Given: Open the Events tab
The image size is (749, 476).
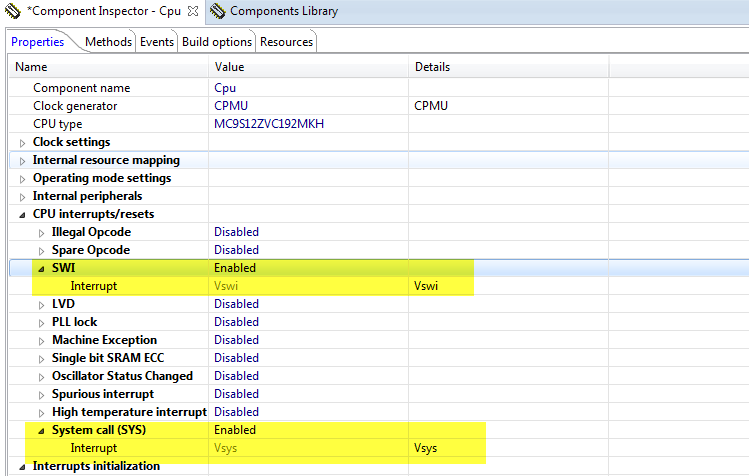Looking at the screenshot, I should [x=157, y=42].
